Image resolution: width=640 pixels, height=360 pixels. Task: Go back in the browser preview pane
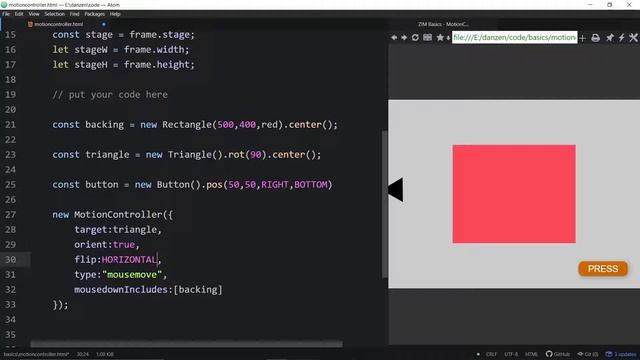pyautogui.click(x=394, y=38)
